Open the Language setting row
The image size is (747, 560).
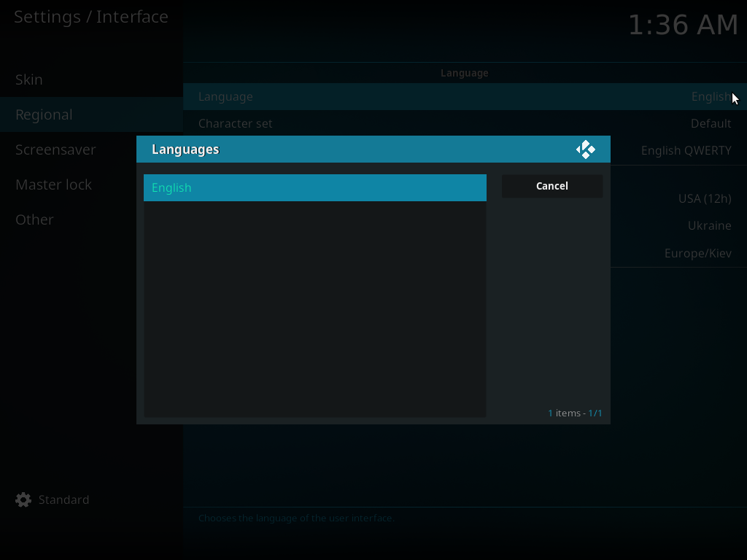click(x=464, y=96)
